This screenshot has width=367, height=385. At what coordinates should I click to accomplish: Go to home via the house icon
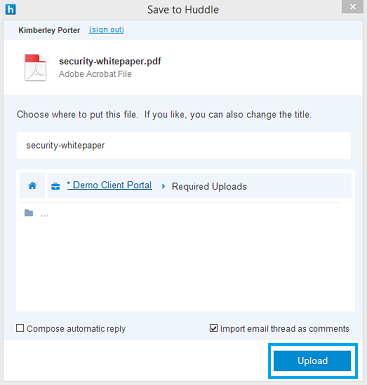tap(32, 186)
